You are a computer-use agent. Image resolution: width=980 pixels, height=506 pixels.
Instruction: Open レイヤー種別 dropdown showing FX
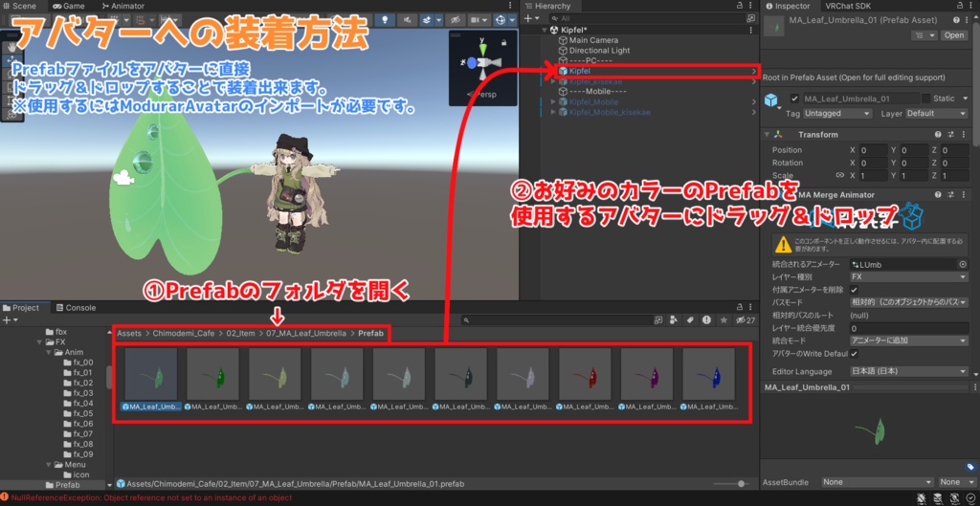[x=909, y=276]
